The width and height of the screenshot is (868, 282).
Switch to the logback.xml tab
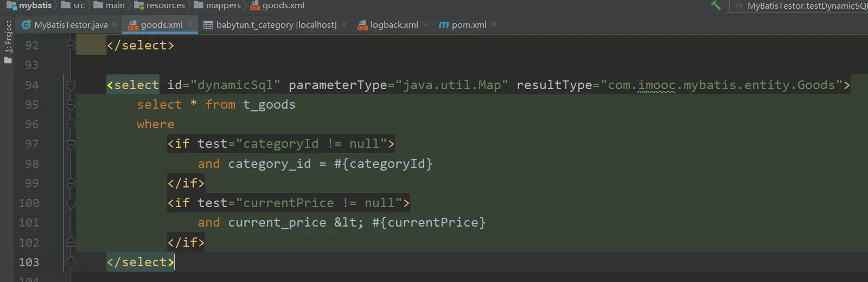(x=394, y=25)
